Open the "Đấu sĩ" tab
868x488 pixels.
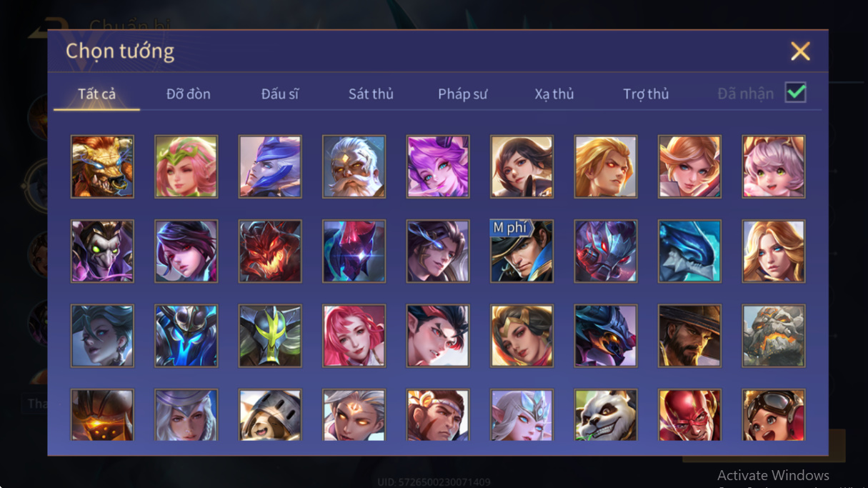(279, 94)
